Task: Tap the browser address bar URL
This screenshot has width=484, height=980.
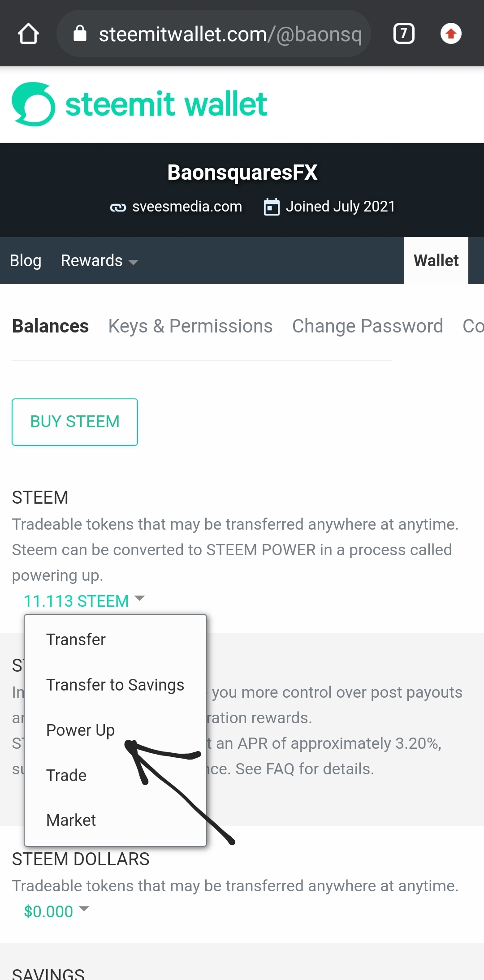Action: pos(230,34)
